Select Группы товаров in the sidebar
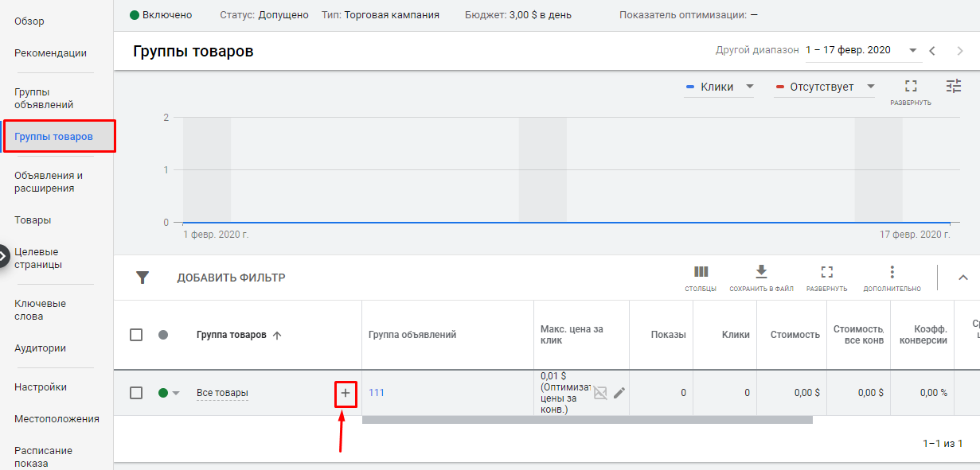 coord(60,136)
